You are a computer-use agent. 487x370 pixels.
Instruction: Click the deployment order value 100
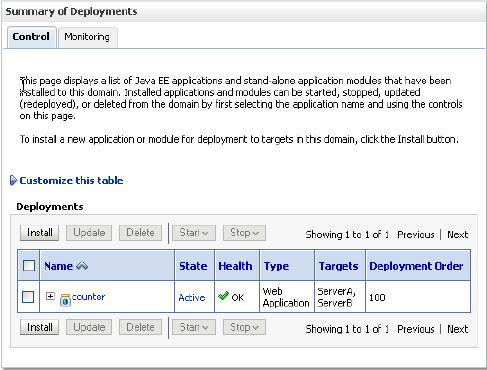point(377,297)
